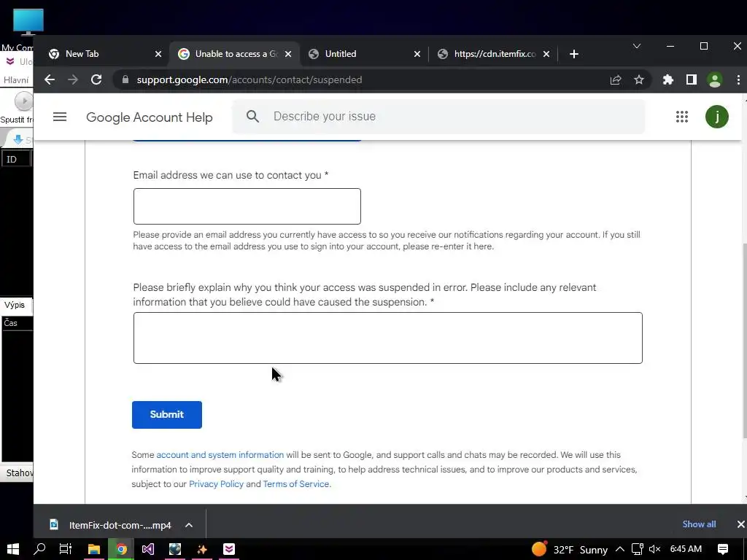The height and width of the screenshot is (560, 747).
Task: Open the network status tray icon
Action: tap(638, 549)
